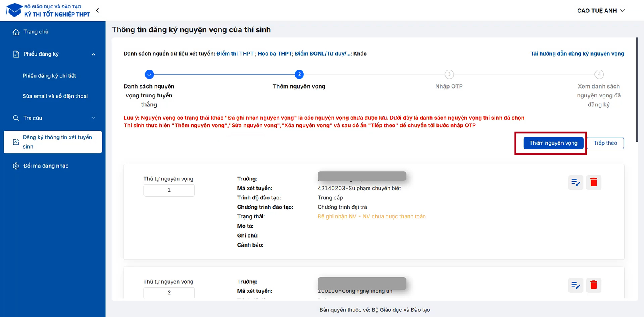The image size is (644, 317).
Task: Click the Trang chủ home icon
Action: 16,32
